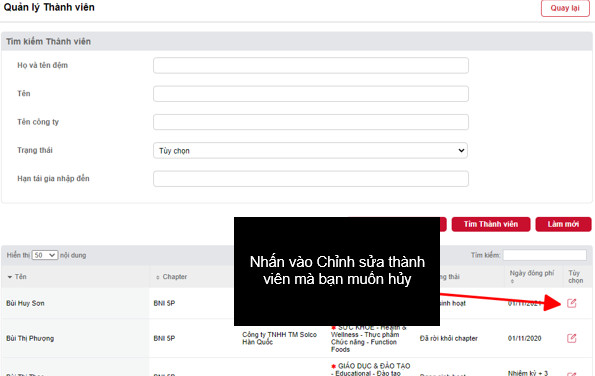
Task: Select BNI 5P in Bùi Thị Phương row
Action: (x=164, y=338)
